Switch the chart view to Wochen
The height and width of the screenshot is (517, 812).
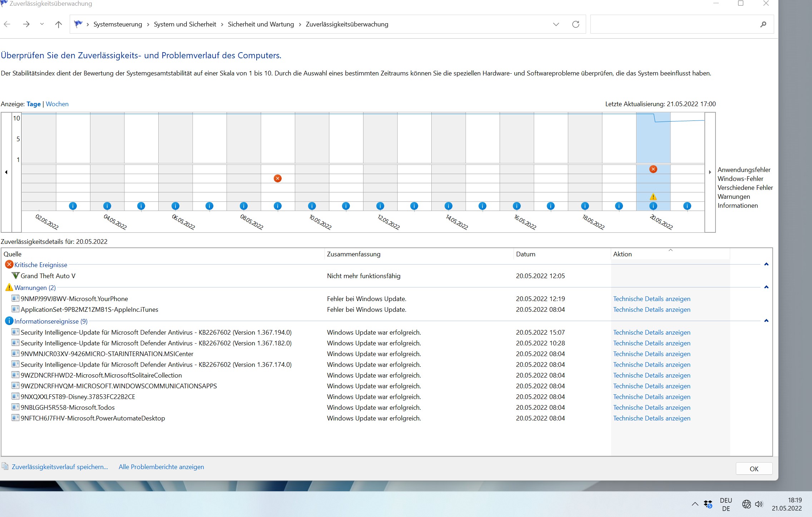(57, 104)
